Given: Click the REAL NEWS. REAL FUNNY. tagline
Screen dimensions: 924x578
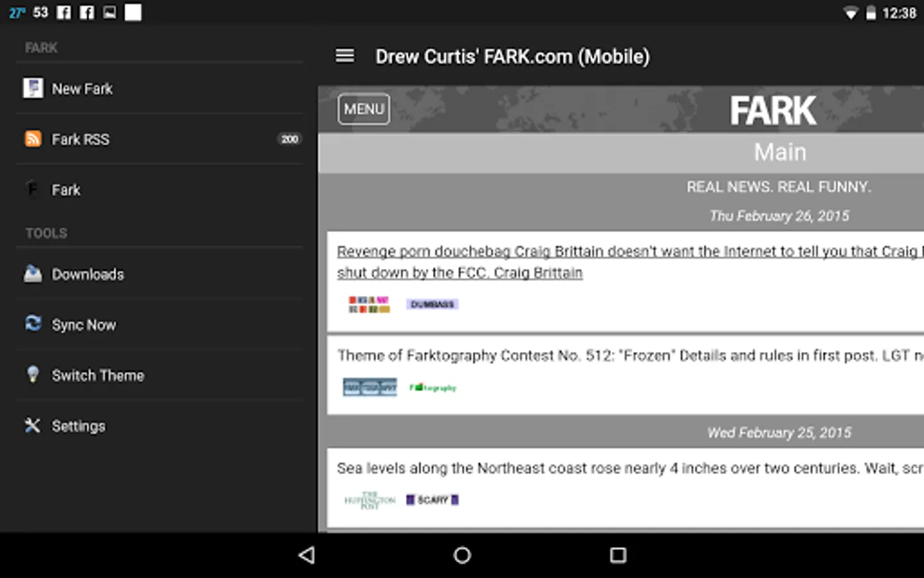Looking at the screenshot, I should click(x=779, y=187).
